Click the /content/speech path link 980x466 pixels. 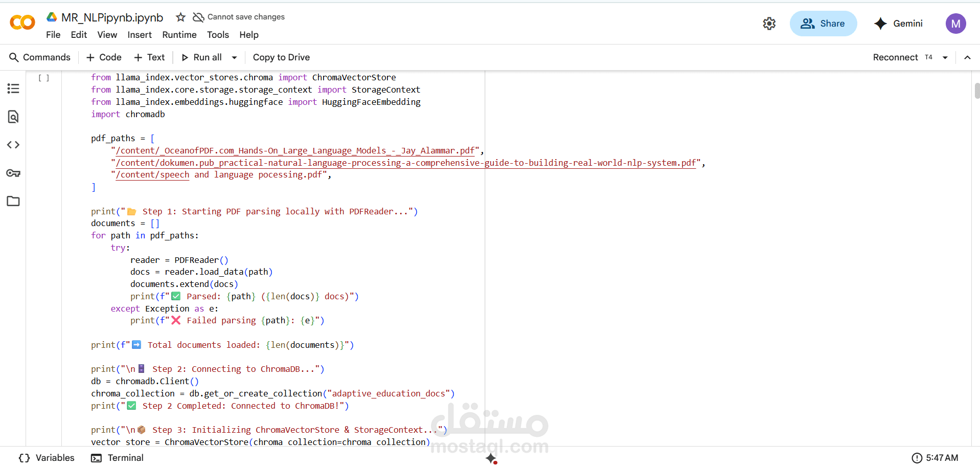[152, 175]
